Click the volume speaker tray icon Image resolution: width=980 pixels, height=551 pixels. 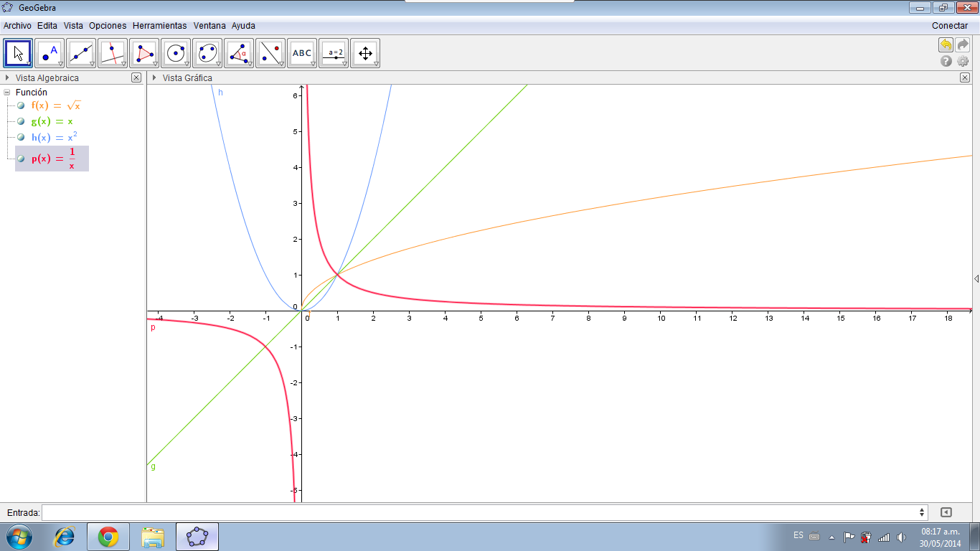[901, 537]
